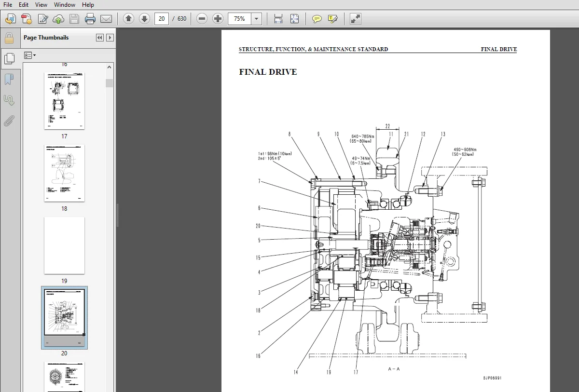Click callout number 14 on diagram
Image resolution: width=579 pixels, height=392 pixels.
point(296,372)
